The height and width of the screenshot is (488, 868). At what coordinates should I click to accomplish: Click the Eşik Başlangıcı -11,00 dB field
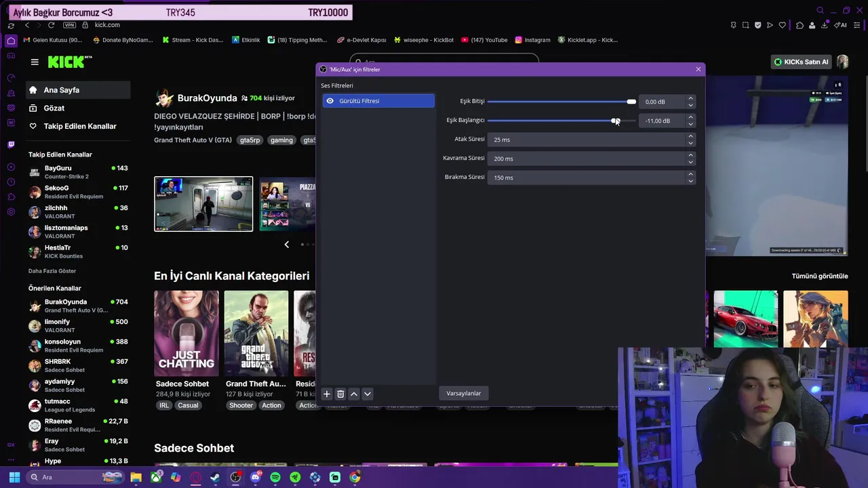(663, 121)
